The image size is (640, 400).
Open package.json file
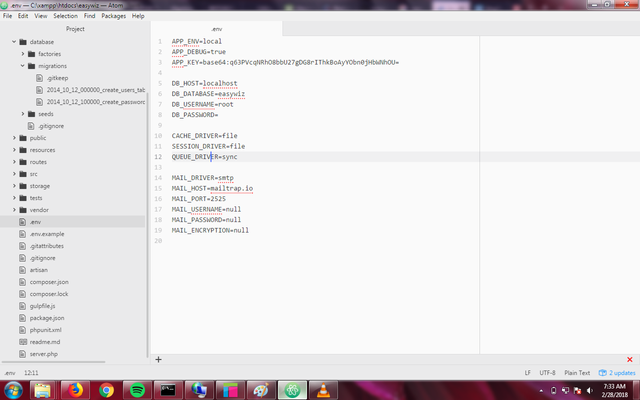[x=47, y=318]
